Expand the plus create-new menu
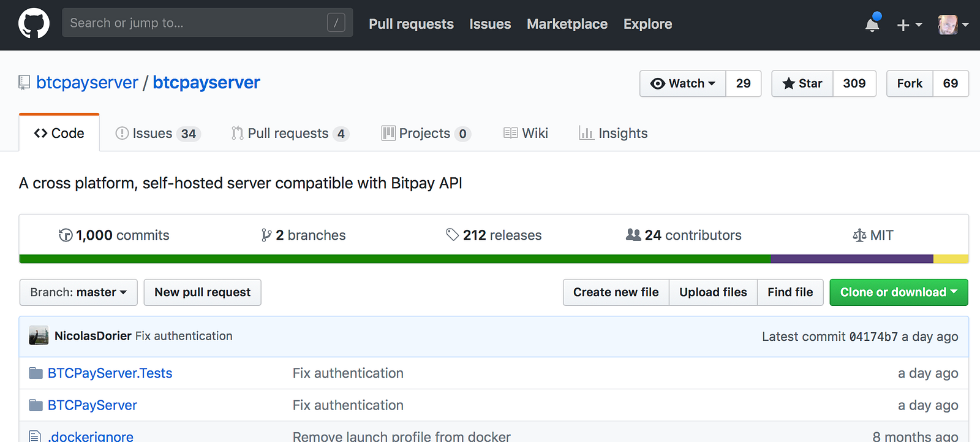This screenshot has width=980, height=442. click(x=909, y=25)
